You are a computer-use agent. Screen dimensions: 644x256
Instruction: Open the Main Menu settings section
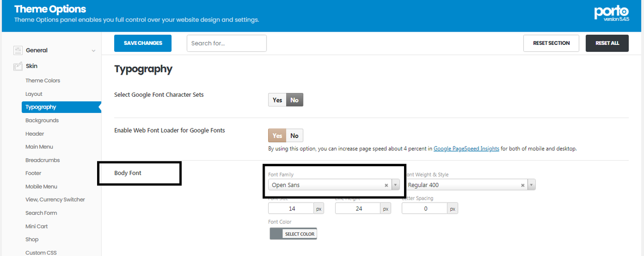[39, 147]
